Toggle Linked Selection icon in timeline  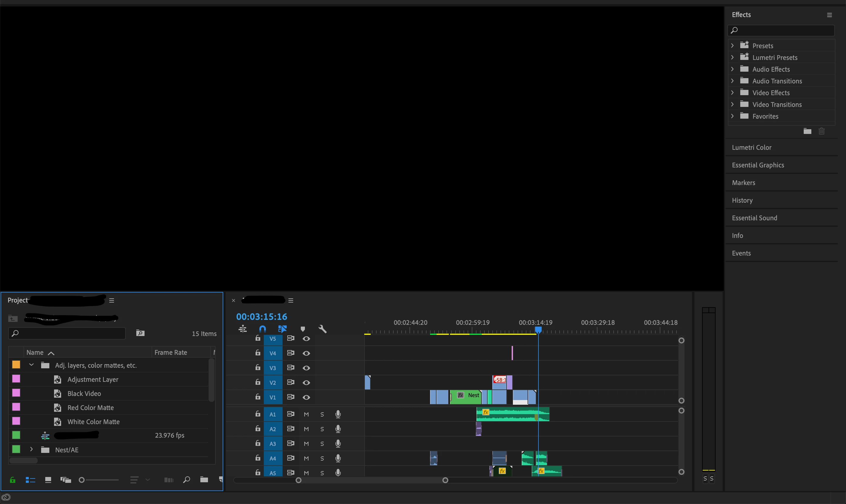[x=282, y=329]
